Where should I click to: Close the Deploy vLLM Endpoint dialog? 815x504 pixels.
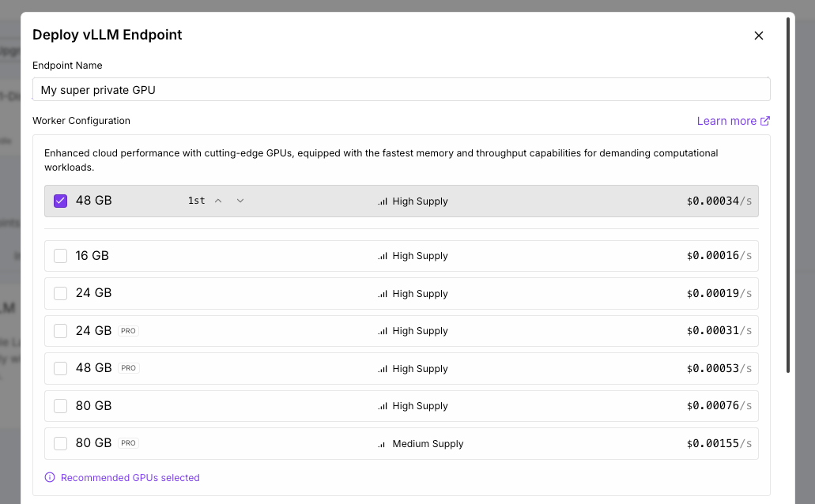(x=759, y=36)
